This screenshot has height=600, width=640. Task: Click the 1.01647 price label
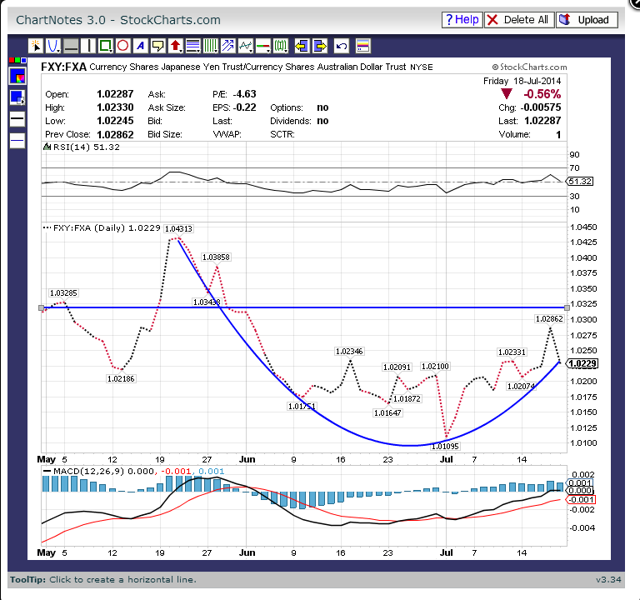coord(388,413)
